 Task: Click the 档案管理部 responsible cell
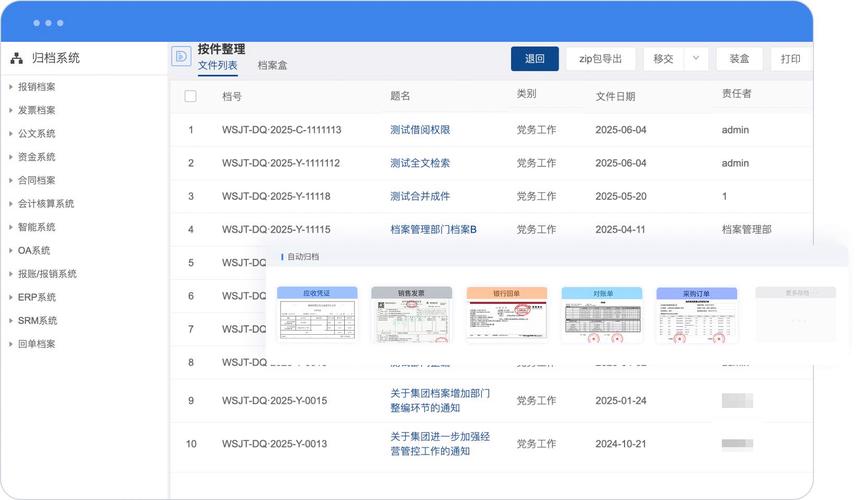tap(746, 229)
